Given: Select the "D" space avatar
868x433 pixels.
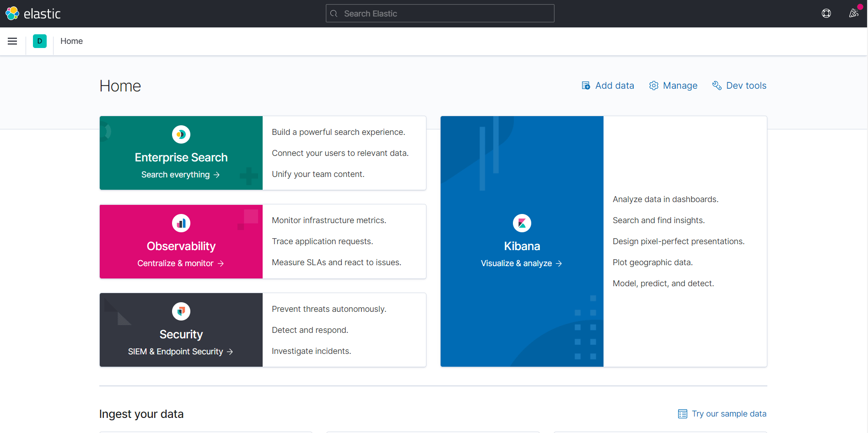Looking at the screenshot, I should [x=40, y=41].
